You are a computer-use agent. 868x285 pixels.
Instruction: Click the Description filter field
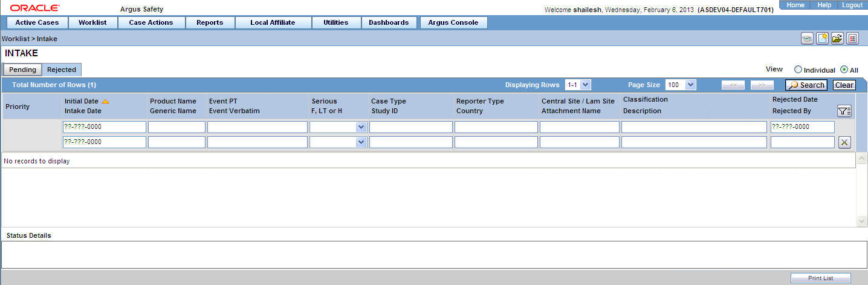[694, 142]
